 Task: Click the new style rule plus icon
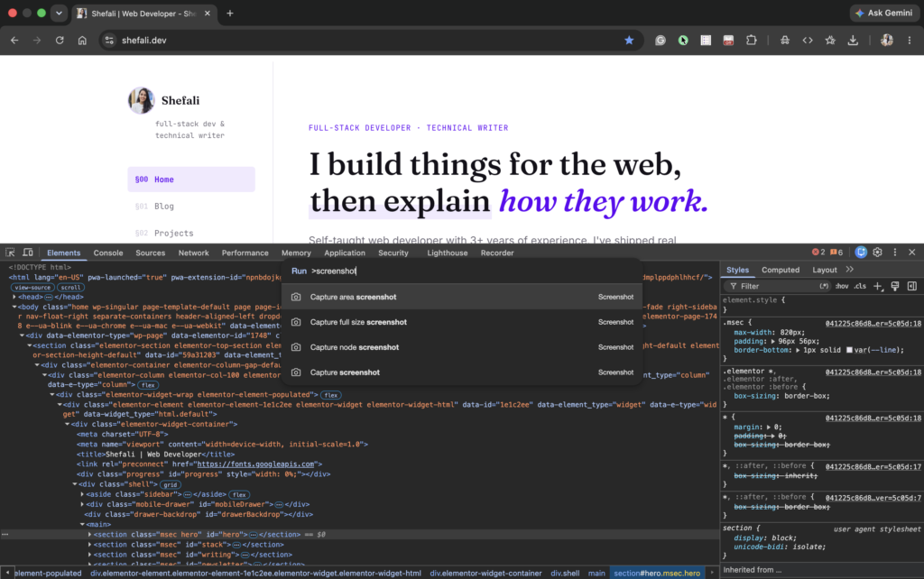[877, 286]
